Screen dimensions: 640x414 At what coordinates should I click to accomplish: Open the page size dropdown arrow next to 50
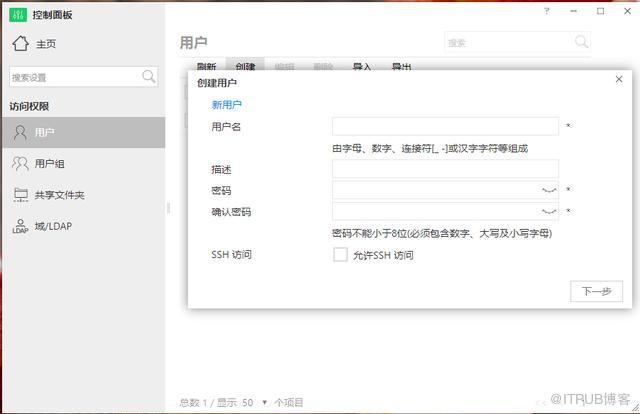click(x=264, y=403)
